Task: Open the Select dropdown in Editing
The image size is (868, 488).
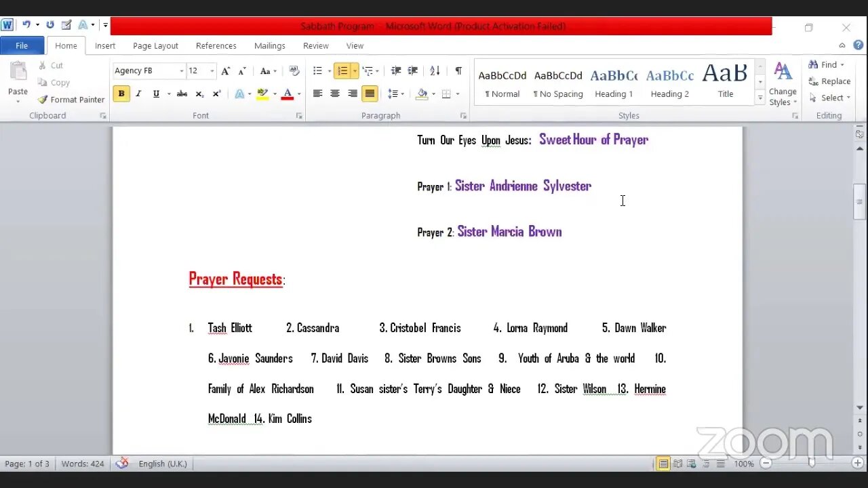Action: [x=829, y=98]
